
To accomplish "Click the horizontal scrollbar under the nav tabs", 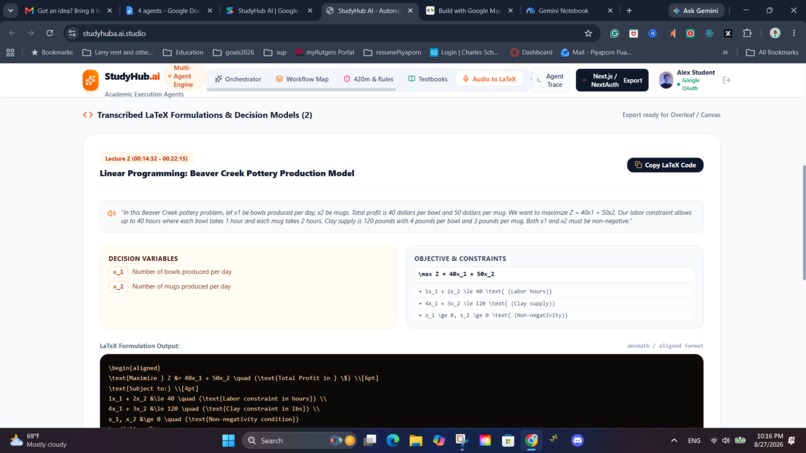I will [x=301, y=89].
